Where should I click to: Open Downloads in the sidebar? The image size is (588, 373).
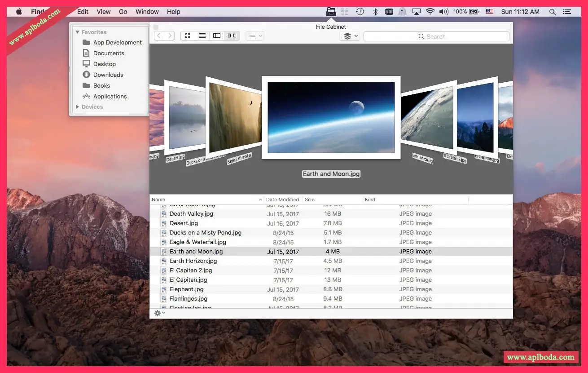[x=108, y=75]
